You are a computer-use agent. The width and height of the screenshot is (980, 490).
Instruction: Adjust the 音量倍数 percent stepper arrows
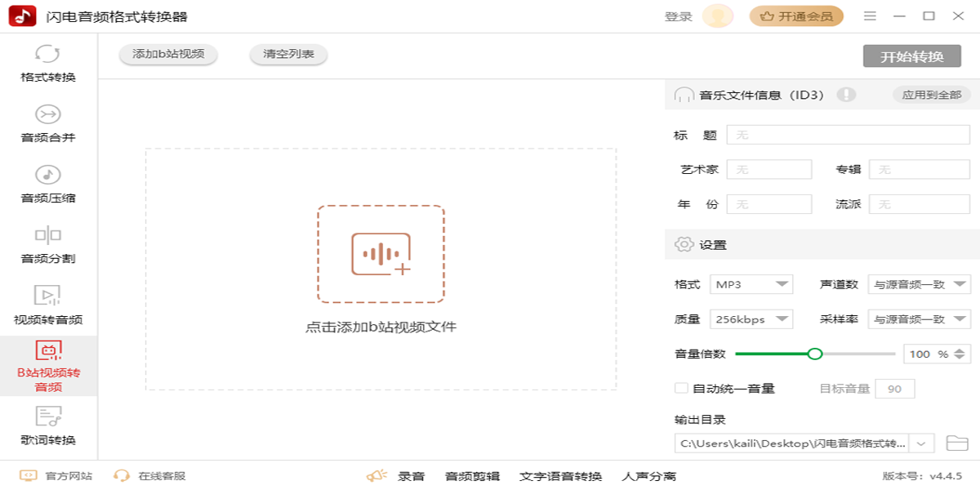tap(960, 354)
